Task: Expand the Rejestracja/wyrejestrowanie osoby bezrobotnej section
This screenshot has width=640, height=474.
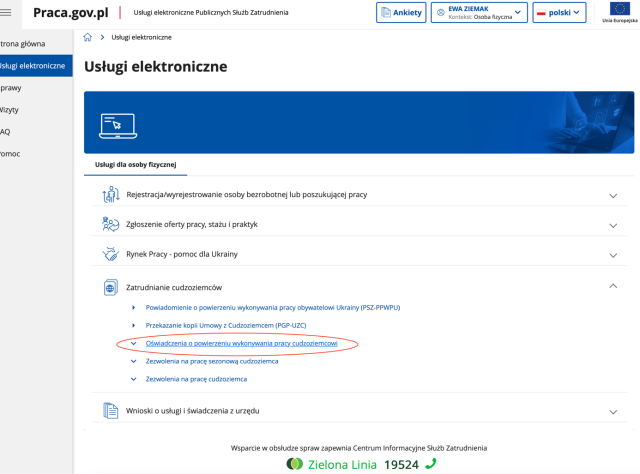Action: (613, 196)
